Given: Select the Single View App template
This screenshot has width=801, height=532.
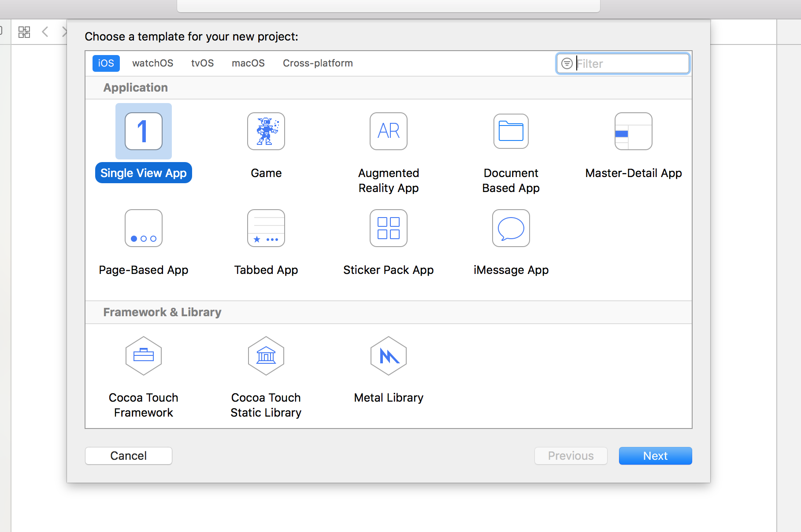Looking at the screenshot, I should point(143,131).
